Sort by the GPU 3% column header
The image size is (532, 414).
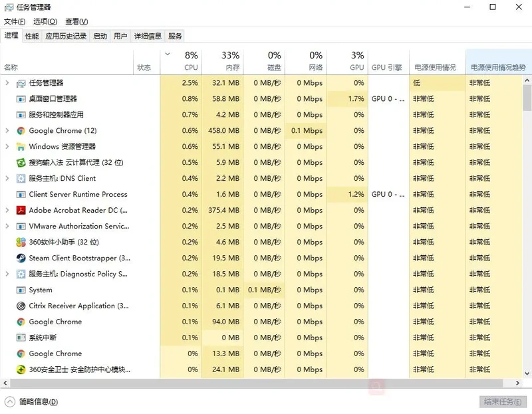pos(347,62)
